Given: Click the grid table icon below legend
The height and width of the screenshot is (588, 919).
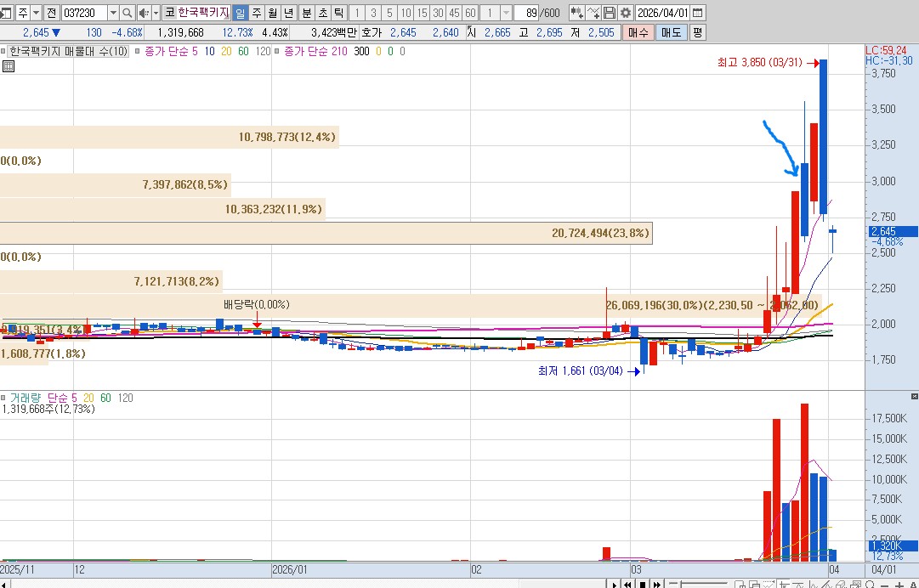Looking at the screenshot, I should (x=9, y=66).
